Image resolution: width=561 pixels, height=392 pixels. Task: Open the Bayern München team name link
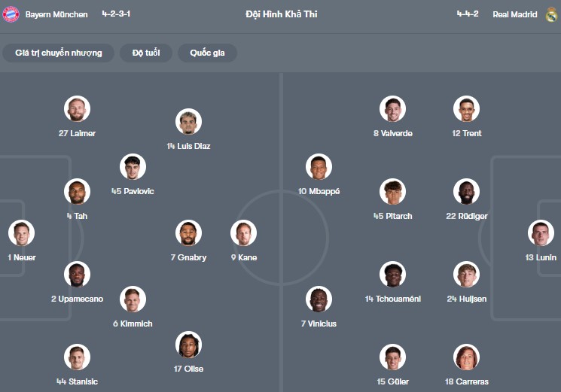[x=56, y=14]
